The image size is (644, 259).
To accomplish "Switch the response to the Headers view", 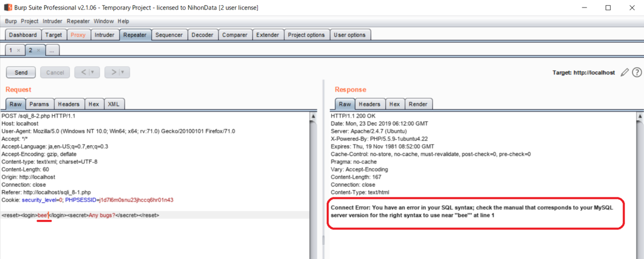I will (x=370, y=104).
